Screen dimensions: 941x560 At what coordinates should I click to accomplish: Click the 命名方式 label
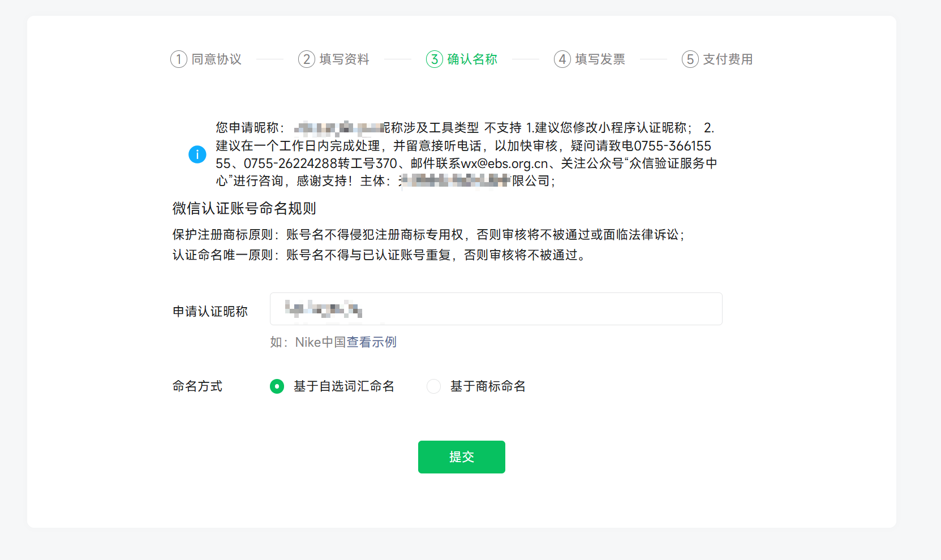(197, 386)
